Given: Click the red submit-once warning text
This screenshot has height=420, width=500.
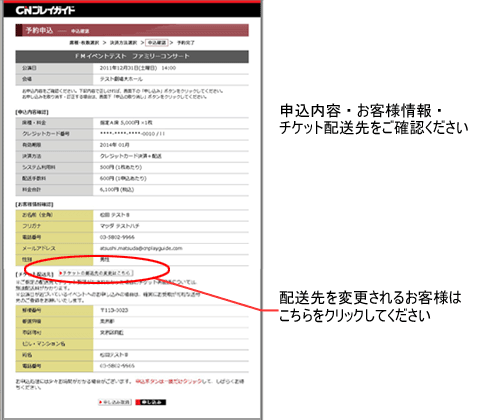Looking at the screenshot, I should click(x=169, y=381).
